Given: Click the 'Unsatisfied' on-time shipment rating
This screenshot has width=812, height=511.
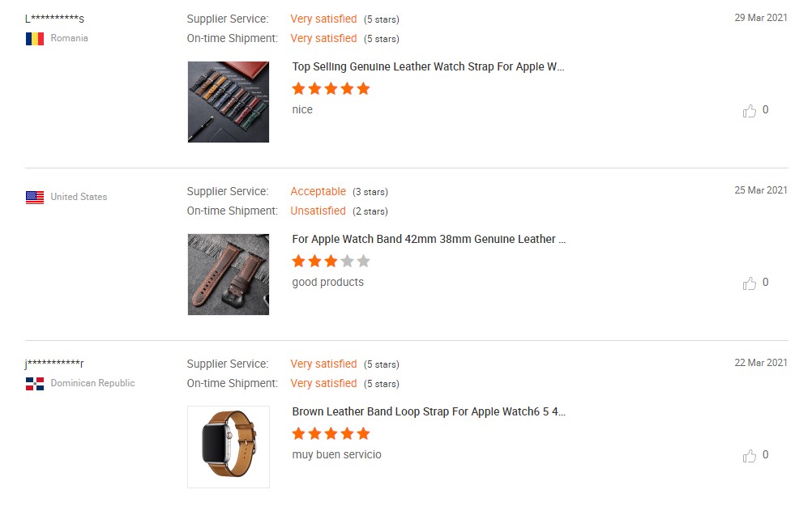Looking at the screenshot, I should coord(318,211).
